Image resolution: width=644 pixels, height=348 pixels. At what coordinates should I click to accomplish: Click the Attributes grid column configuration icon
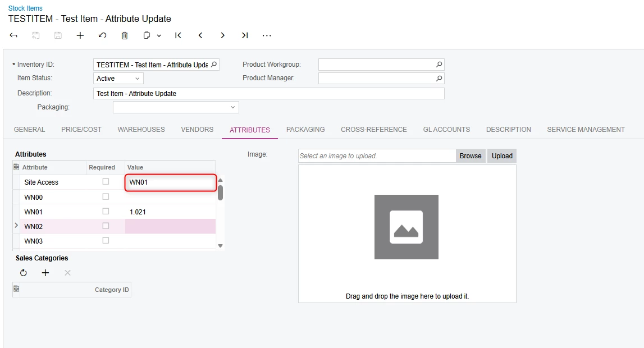click(16, 167)
